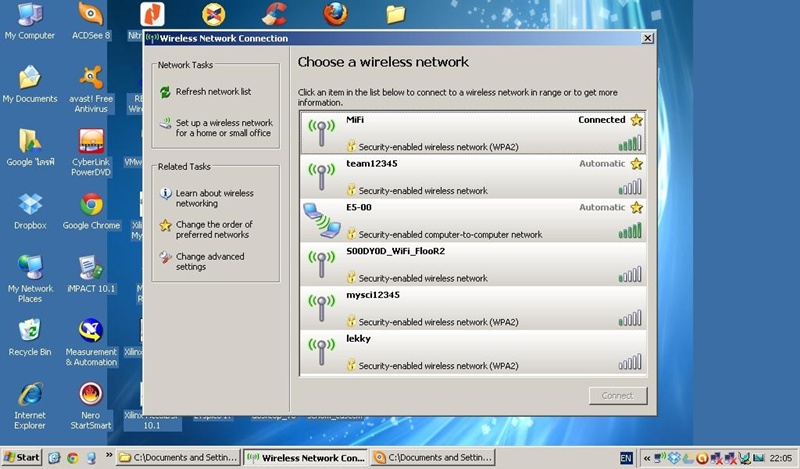Click the EN language indicator
The image size is (800, 469).
pos(626,458)
